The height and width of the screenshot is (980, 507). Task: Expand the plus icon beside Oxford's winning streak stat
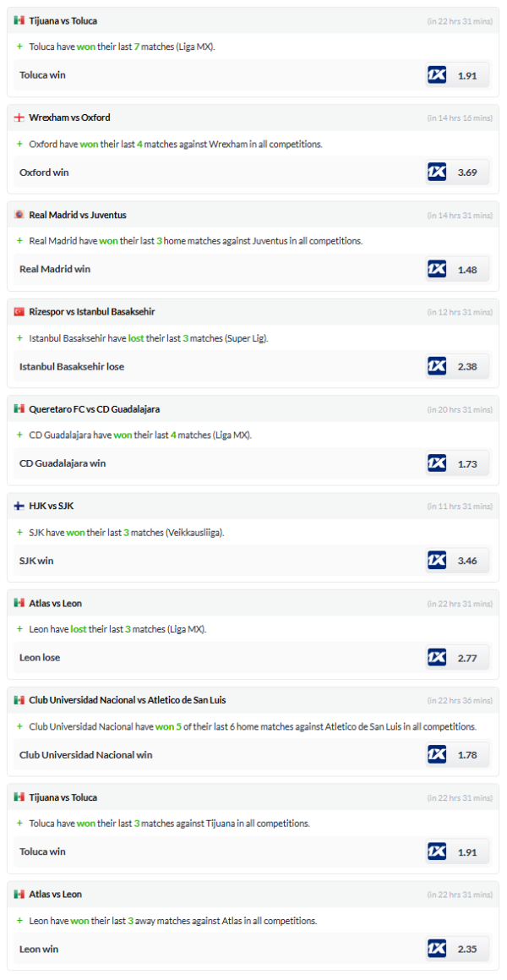19,144
